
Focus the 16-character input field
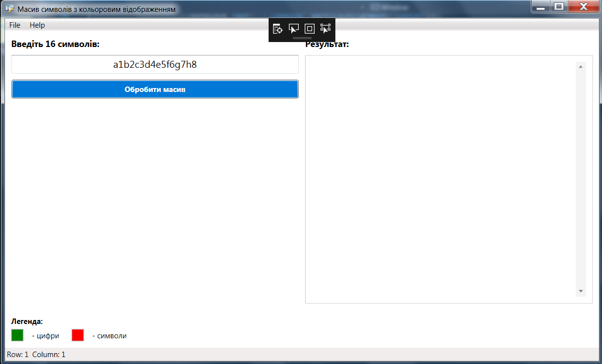coord(155,64)
